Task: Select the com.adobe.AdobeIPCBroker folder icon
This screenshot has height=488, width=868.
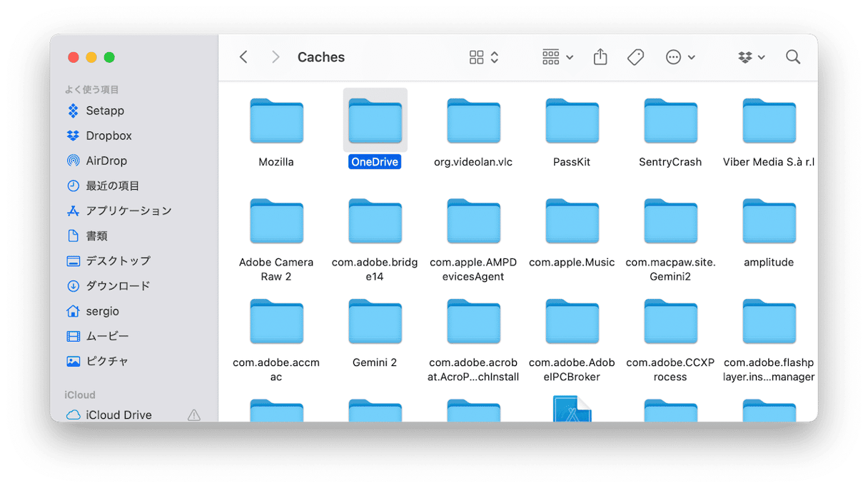Action: tap(572, 322)
